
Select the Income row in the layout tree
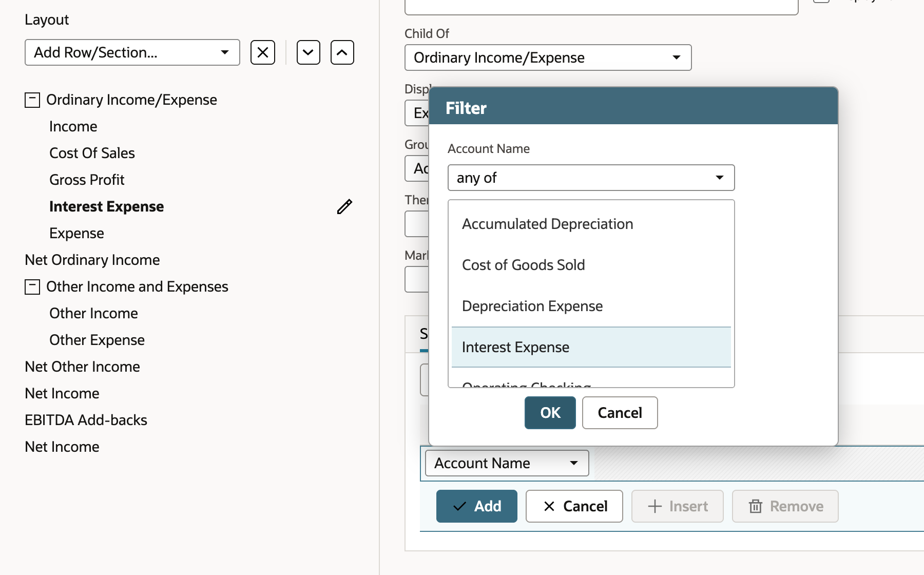pyautogui.click(x=73, y=126)
